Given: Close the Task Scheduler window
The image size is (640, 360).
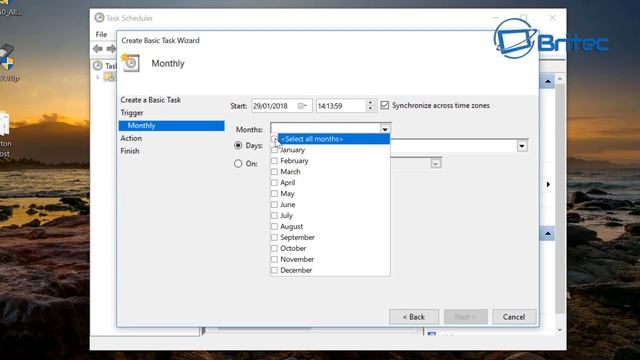Looking at the screenshot, I should 552,18.
